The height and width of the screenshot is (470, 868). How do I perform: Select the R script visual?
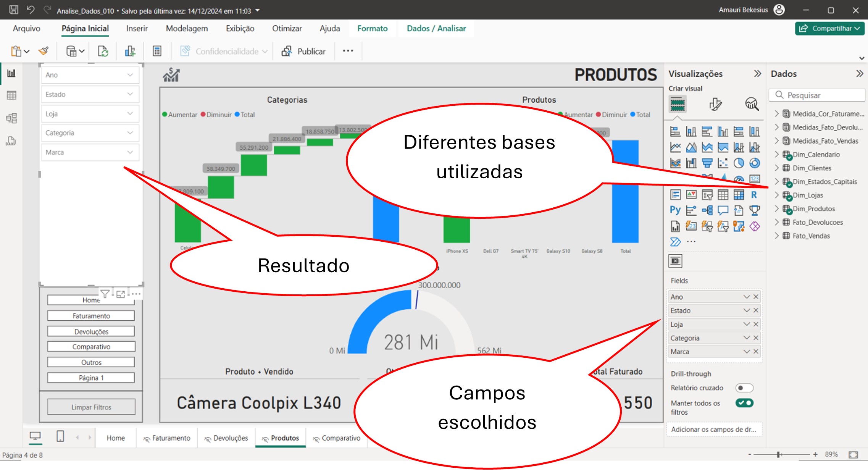(754, 195)
